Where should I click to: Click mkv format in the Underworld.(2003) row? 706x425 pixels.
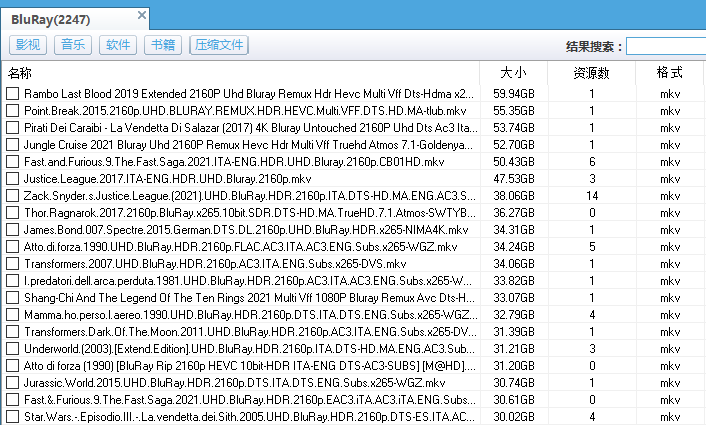[670, 349]
